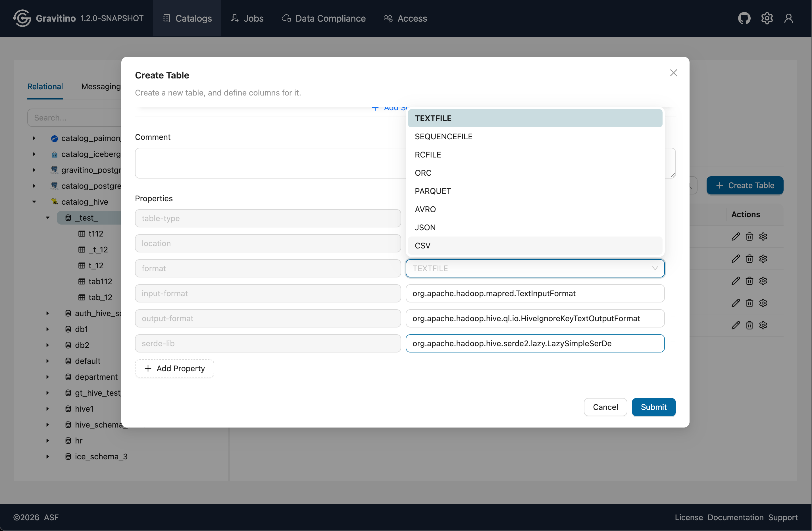This screenshot has height=531, width=812.
Task: Click the Gravitino logo
Action: 22,18
